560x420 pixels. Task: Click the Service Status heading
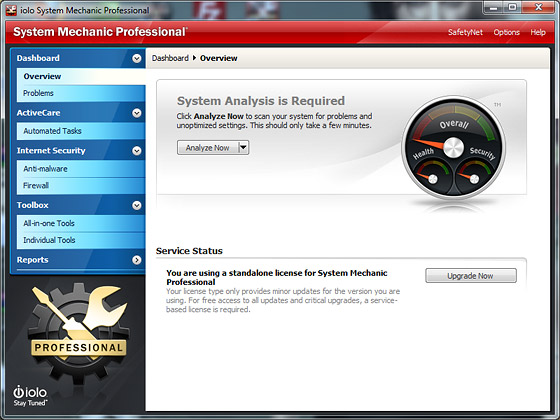[189, 251]
